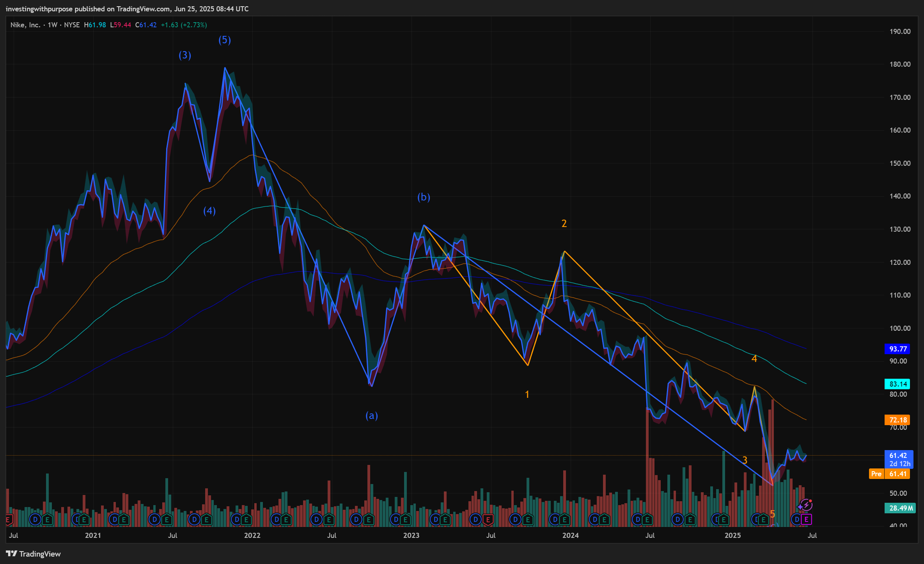Click the cyan 83.14 price label
Viewport: 924px width, 564px height.
tap(897, 384)
